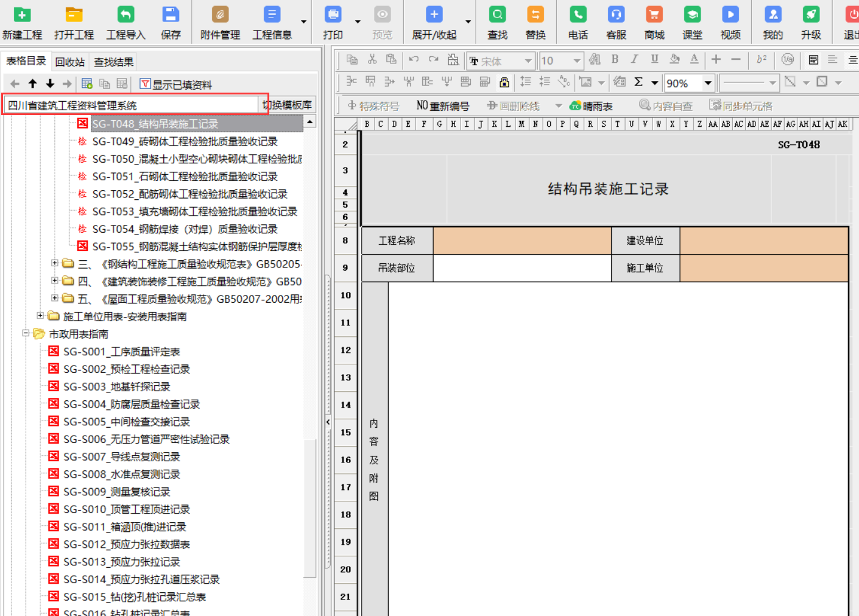Expand the 五、《屋面工程质量验收规范》 folder
This screenshot has width=859, height=616.
[54, 298]
